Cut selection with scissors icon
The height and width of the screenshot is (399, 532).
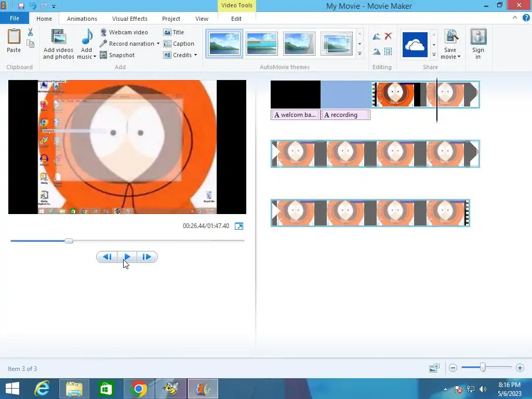(31, 32)
